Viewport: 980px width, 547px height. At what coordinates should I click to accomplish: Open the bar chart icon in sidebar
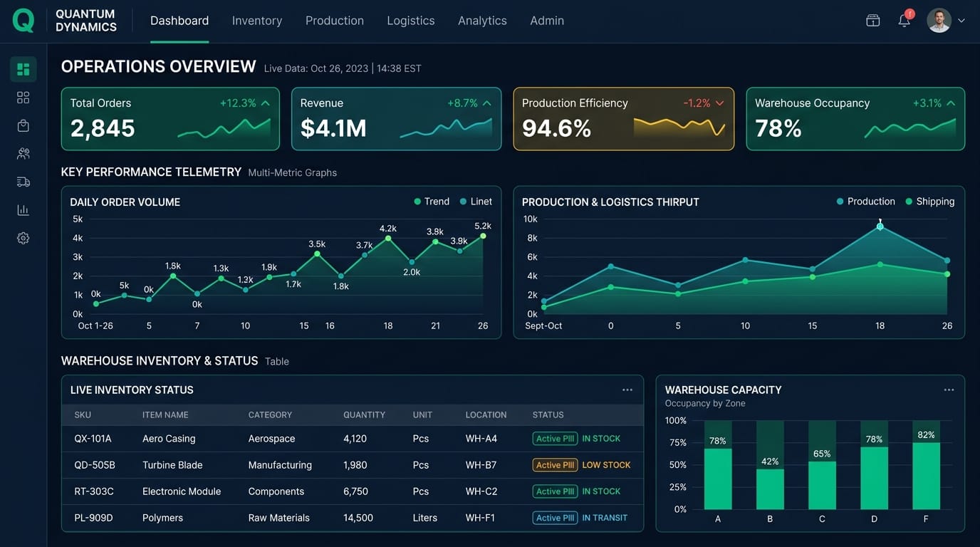tap(24, 209)
